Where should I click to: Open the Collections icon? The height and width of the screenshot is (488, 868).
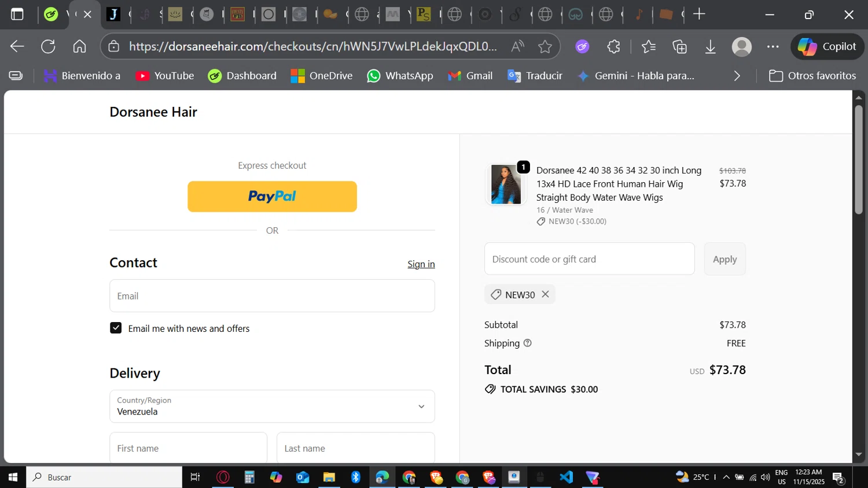coord(680,47)
